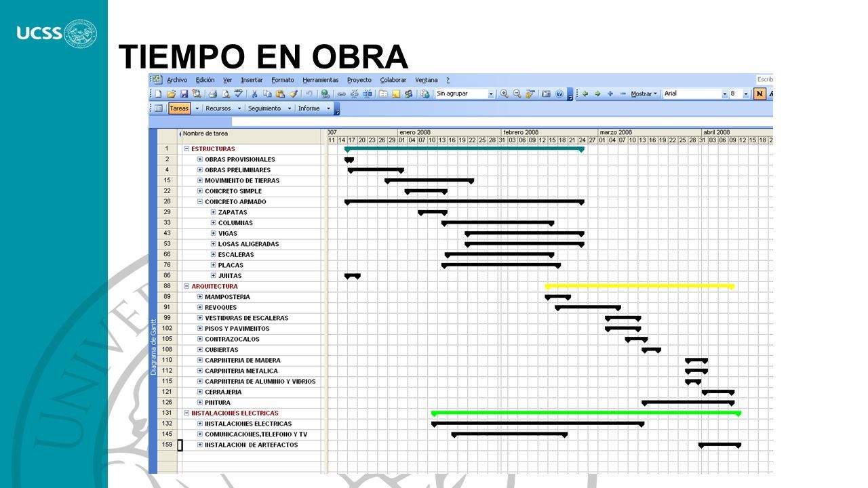Save the project using the diskette icon

point(184,94)
